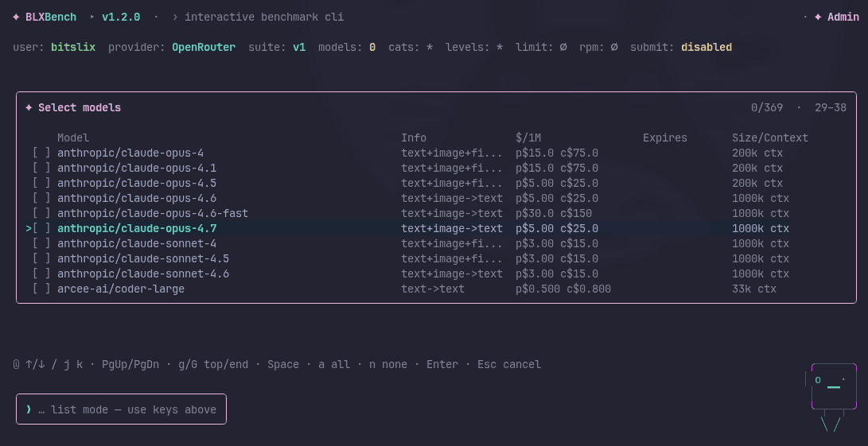Click the p$30.0 c$150 price cell

(554, 214)
